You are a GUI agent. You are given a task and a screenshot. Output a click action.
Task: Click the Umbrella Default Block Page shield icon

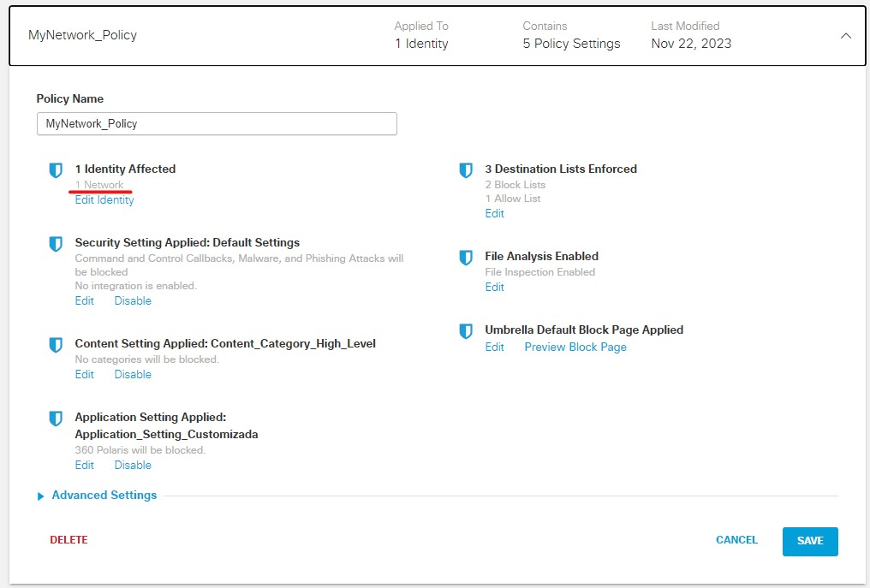[x=466, y=331]
